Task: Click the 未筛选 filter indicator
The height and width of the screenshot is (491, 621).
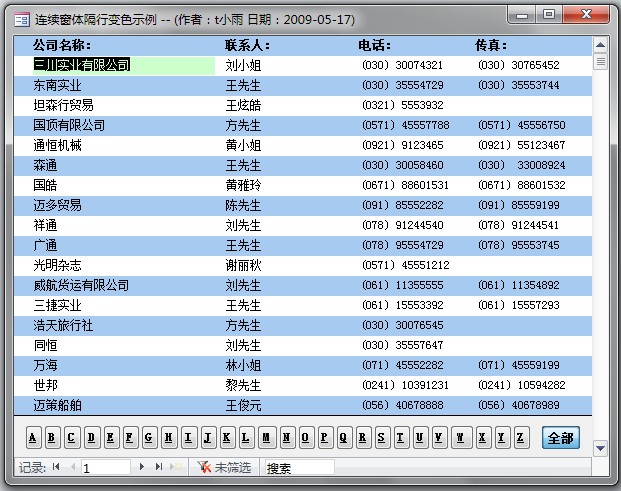Action: click(x=225, y=468)
